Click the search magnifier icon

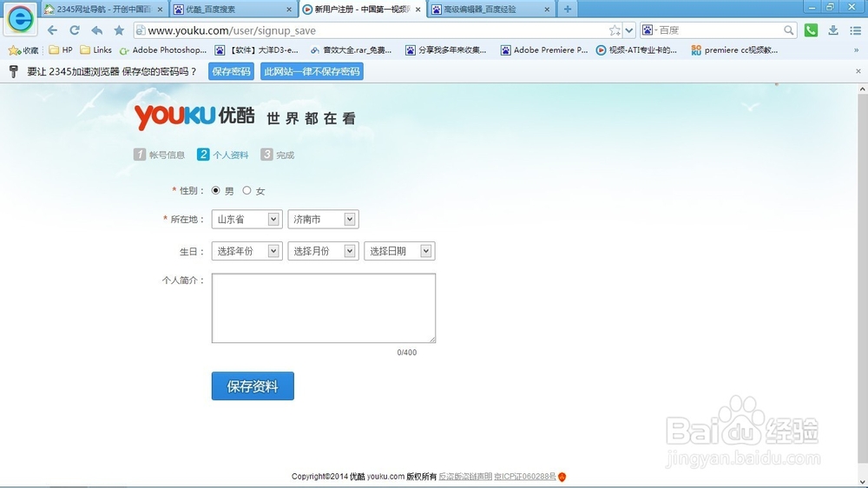tap(789, 30)
